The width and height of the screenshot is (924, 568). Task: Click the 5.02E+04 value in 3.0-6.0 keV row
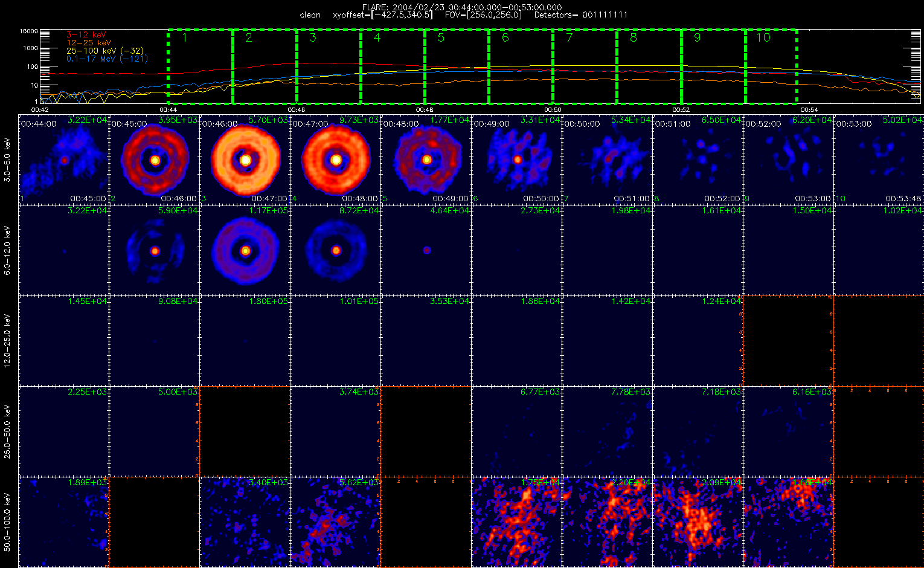coord(903,120)
